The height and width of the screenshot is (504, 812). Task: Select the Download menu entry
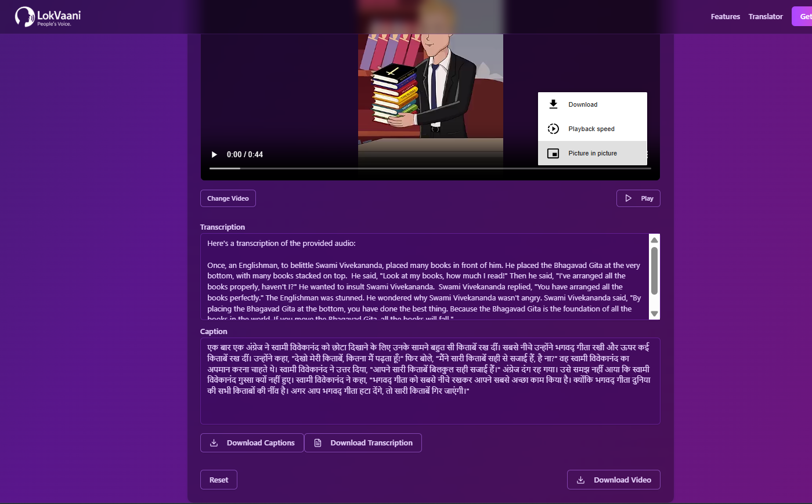593,104
